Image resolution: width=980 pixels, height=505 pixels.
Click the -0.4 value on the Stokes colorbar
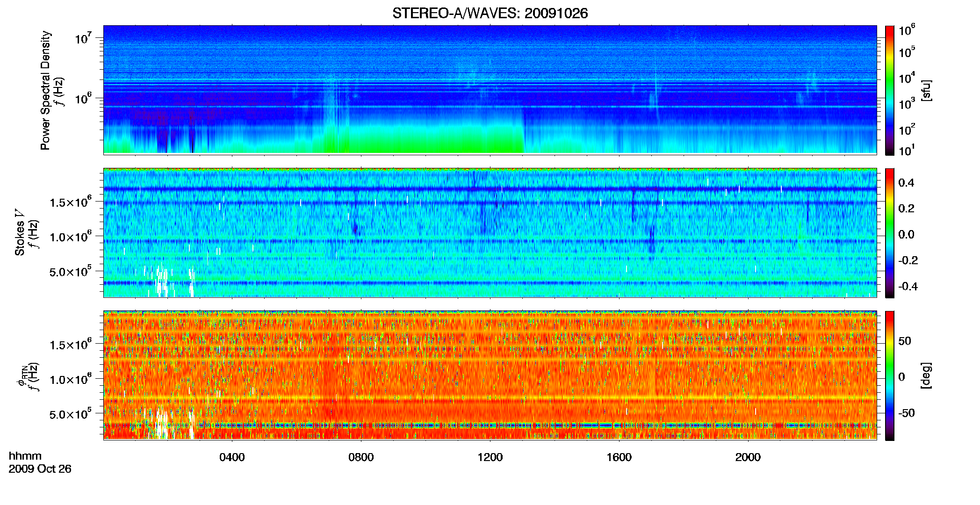(x=908, y=286)
